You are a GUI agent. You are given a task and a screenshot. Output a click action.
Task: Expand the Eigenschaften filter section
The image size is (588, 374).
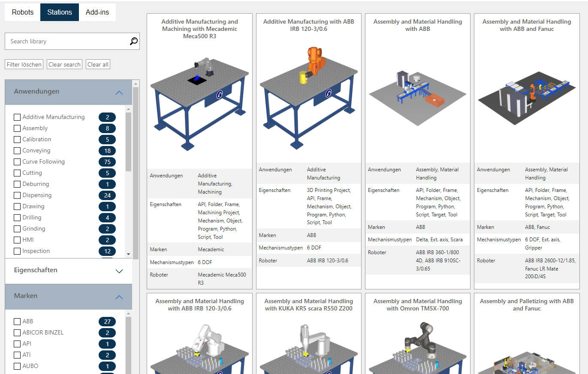tap(119, 270)
